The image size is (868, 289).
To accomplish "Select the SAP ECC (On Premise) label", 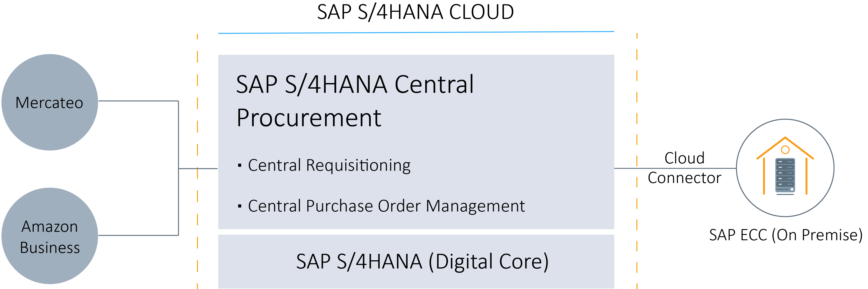I will pyautogui.click(x=785, y=235).
